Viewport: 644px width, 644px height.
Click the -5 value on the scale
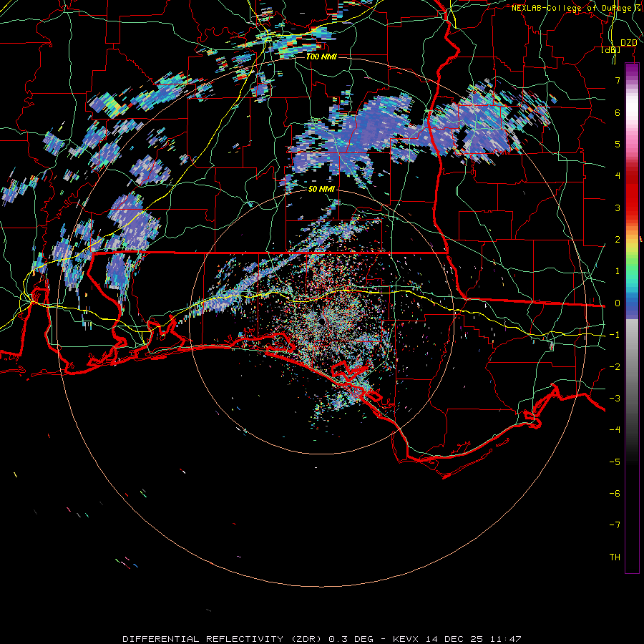pos(615,462)
